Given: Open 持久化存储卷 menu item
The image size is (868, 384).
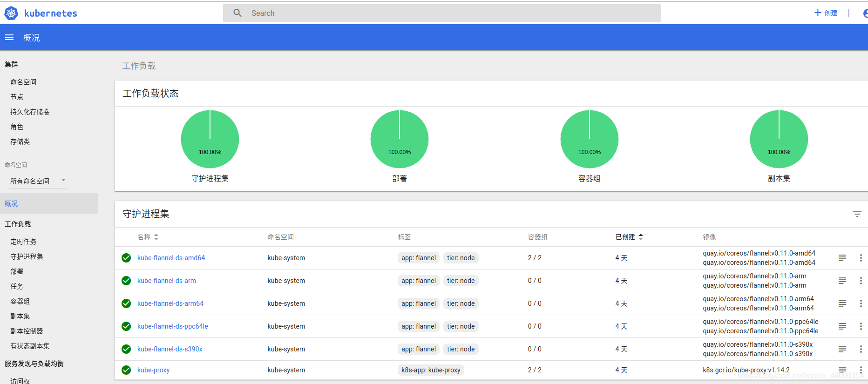Looking at the screenshot, I should point(30,112).
